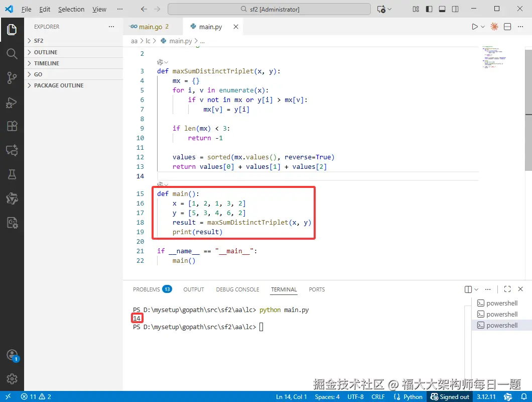Open the terminal launch profile dropdown
Viewport: 532px width, 402px height.
(476, 289)
